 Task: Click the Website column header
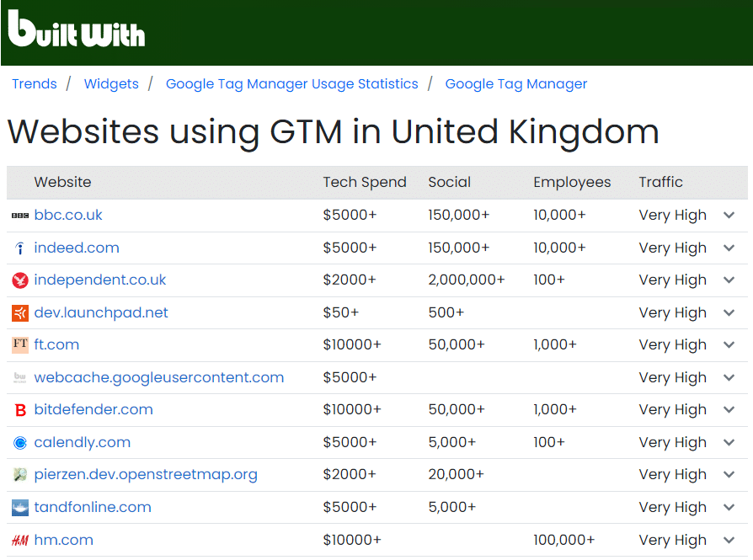(x=62, y=182)
